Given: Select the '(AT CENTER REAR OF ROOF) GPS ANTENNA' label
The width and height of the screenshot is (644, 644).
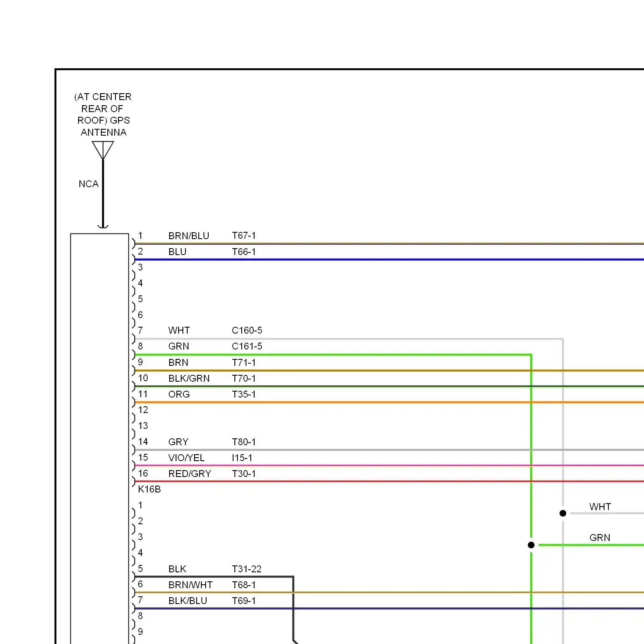Looking at the screenshot, I should pos(103,115).
